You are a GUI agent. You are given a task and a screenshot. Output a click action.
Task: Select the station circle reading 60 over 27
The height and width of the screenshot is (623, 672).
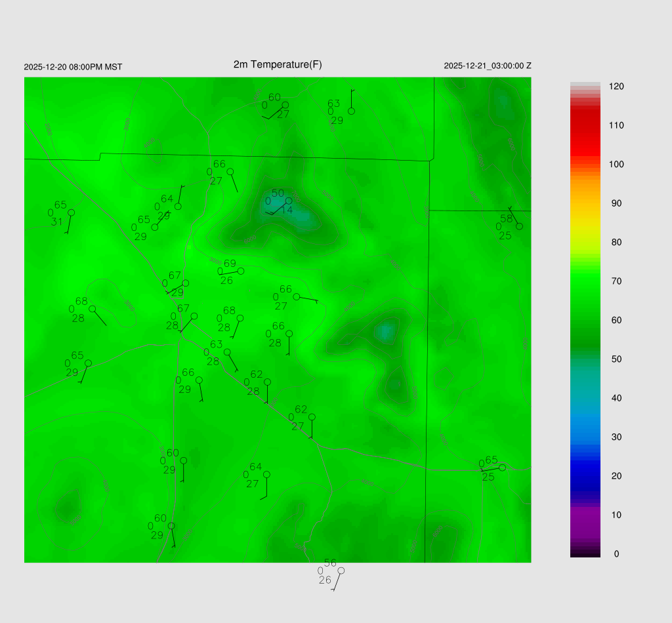pos(285,105)
